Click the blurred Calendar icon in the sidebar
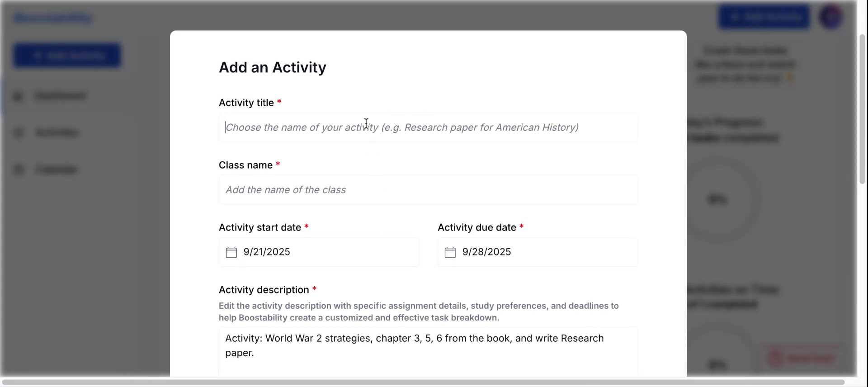The width and height of the screenshot is (868, 387). (18, 170)
